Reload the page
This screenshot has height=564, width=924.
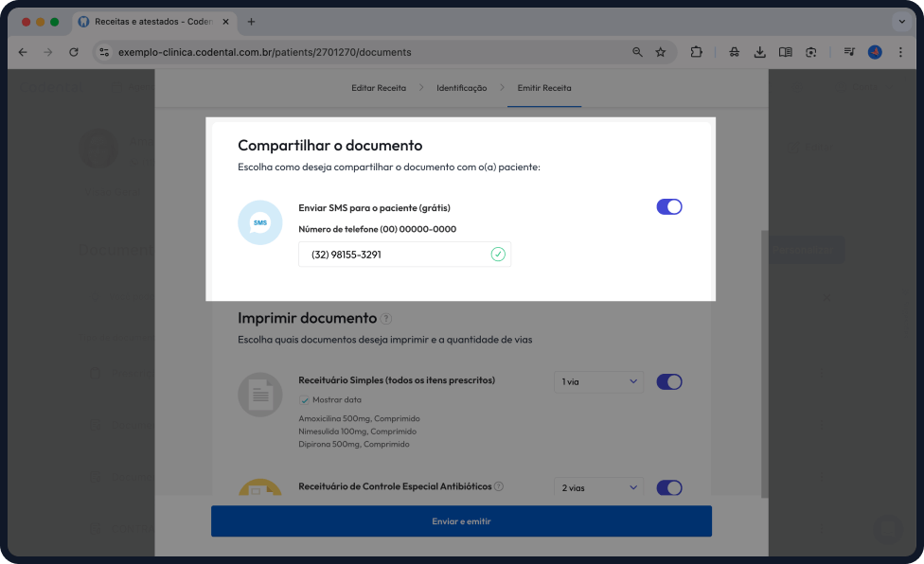(x=74, y=52)
